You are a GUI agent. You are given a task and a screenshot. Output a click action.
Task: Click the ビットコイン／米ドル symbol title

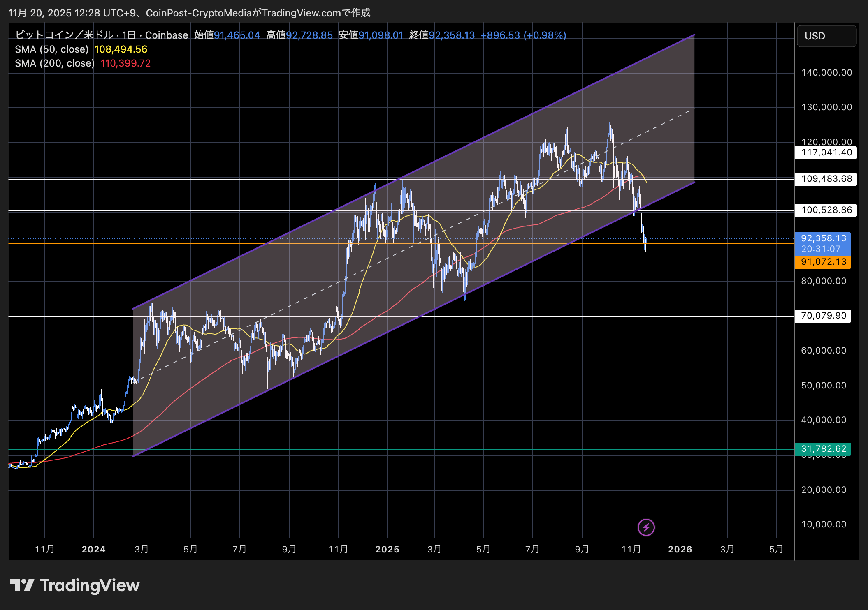click(x=64, y=35)
